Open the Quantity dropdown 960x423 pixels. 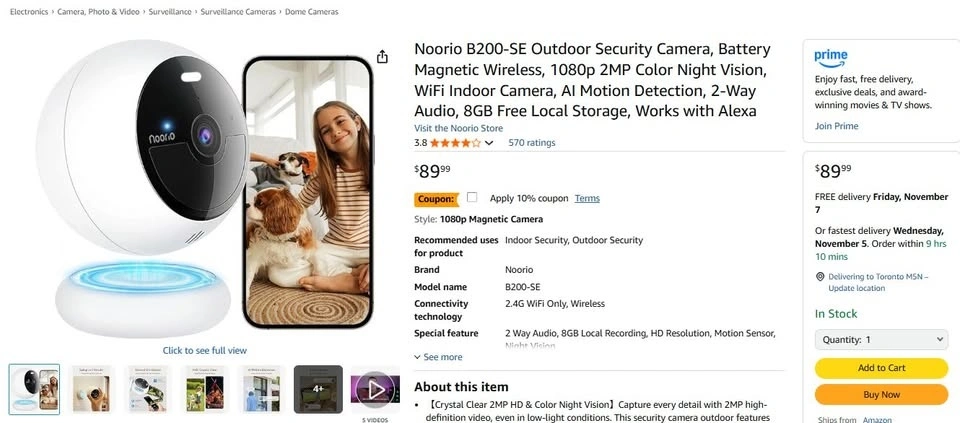[881, 340]
